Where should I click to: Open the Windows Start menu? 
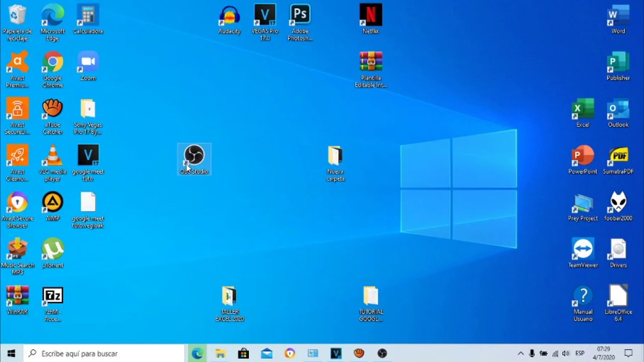tap(12, 353)
